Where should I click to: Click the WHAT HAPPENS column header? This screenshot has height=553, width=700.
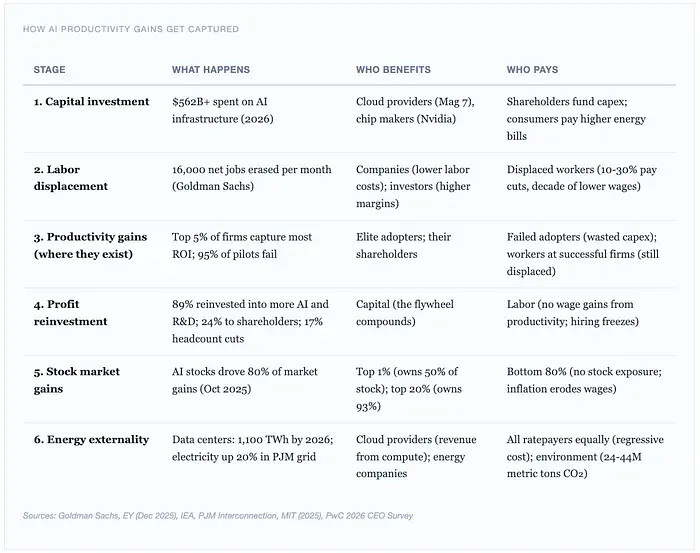[x=211, y=70]
